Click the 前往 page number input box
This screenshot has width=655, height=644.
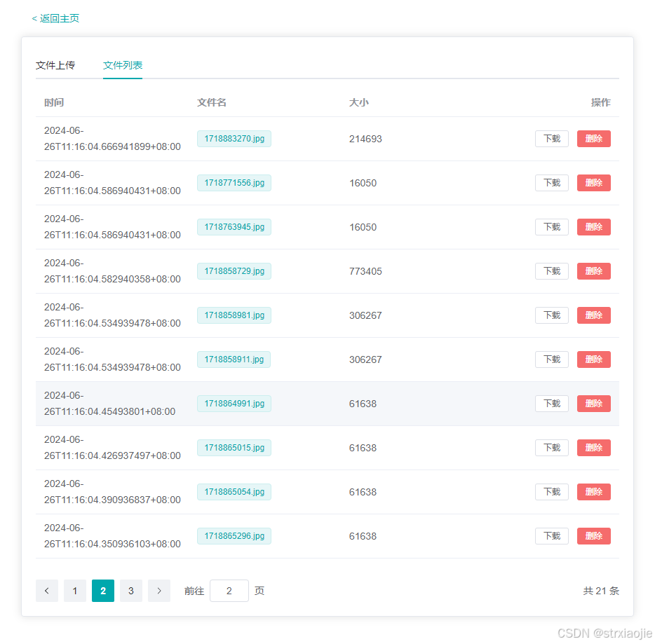click(x=229, y=591)
